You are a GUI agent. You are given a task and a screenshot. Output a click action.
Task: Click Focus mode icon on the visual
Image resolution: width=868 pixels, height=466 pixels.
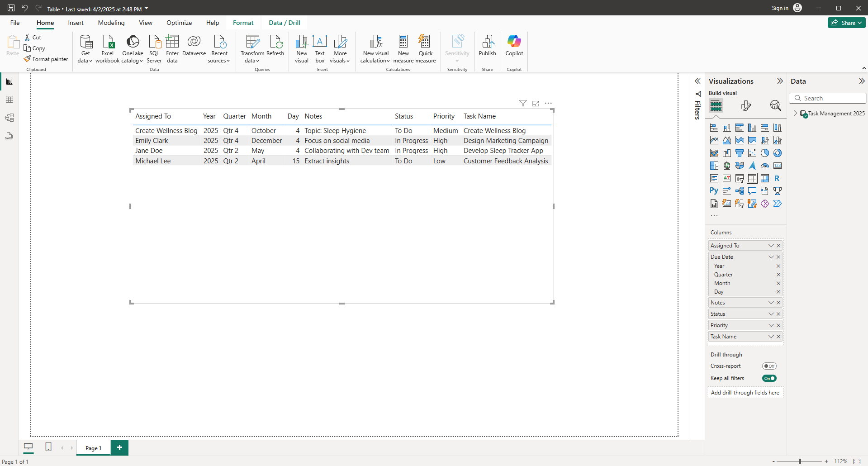coord(536,104)
